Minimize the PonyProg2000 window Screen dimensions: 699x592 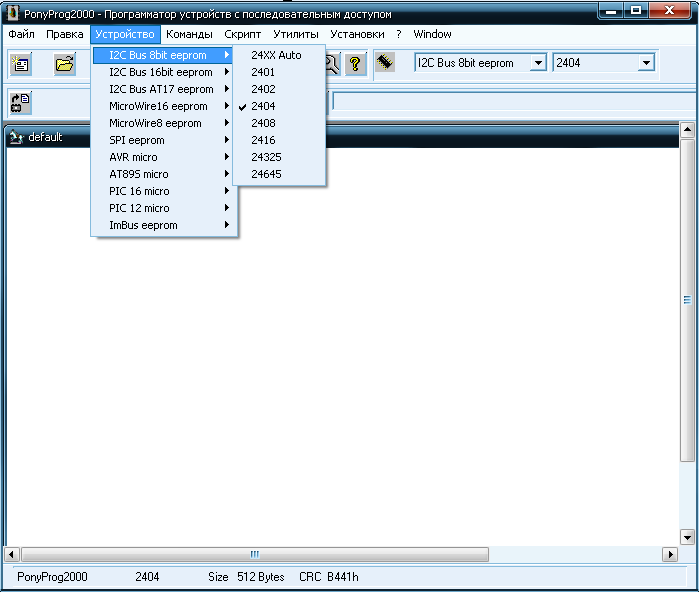[611, 11]
